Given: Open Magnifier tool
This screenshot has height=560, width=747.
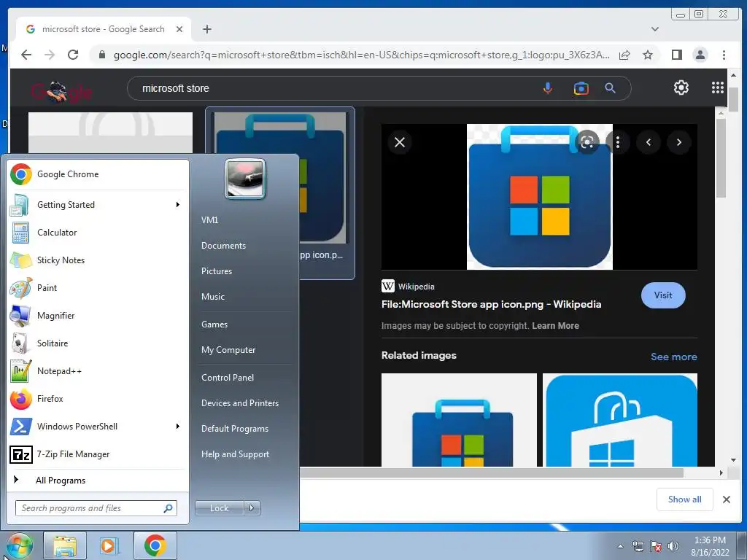Looking at the screenshot, I should [x=98, y=315].
